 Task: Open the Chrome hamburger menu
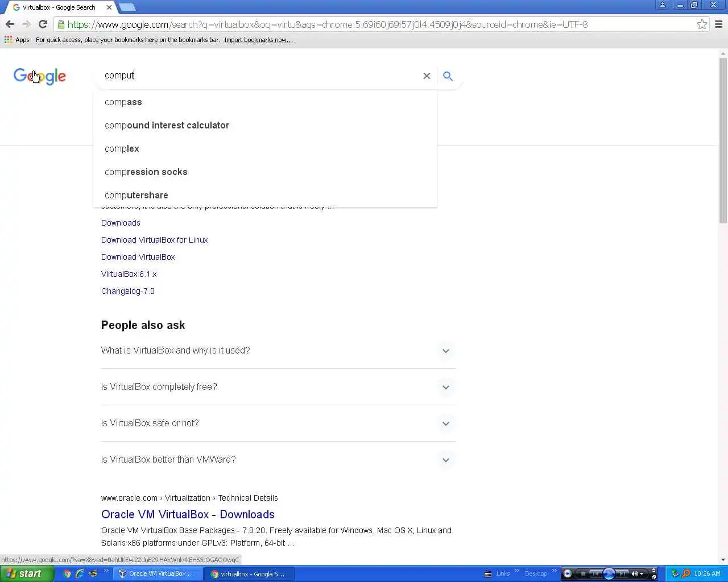(x=718, y=24)
